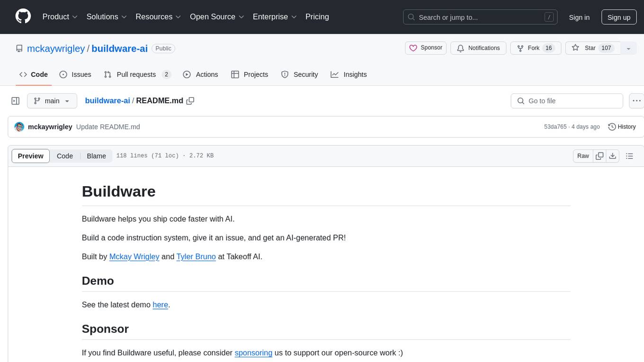Switch to the Insights tab
Screen dimensions: 644x362
click(349, 74)
